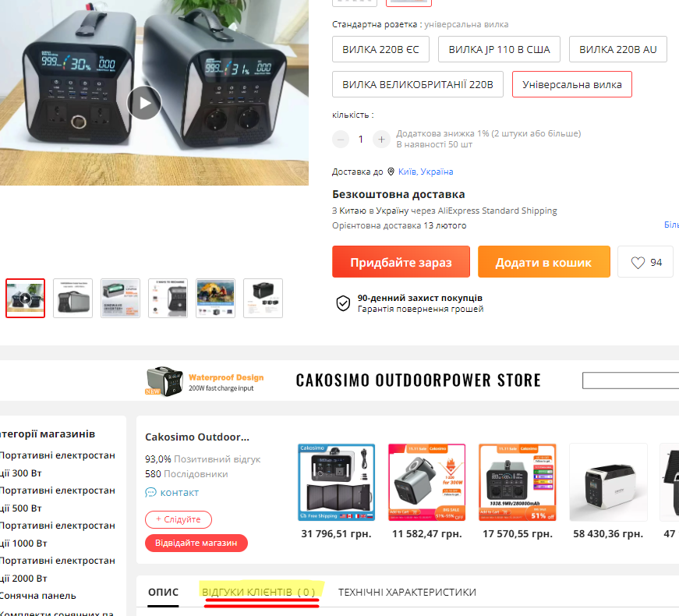Select ВИЛКА JP 110 В США option
This screenshot has height=616, width=679.
click(499, 49)
